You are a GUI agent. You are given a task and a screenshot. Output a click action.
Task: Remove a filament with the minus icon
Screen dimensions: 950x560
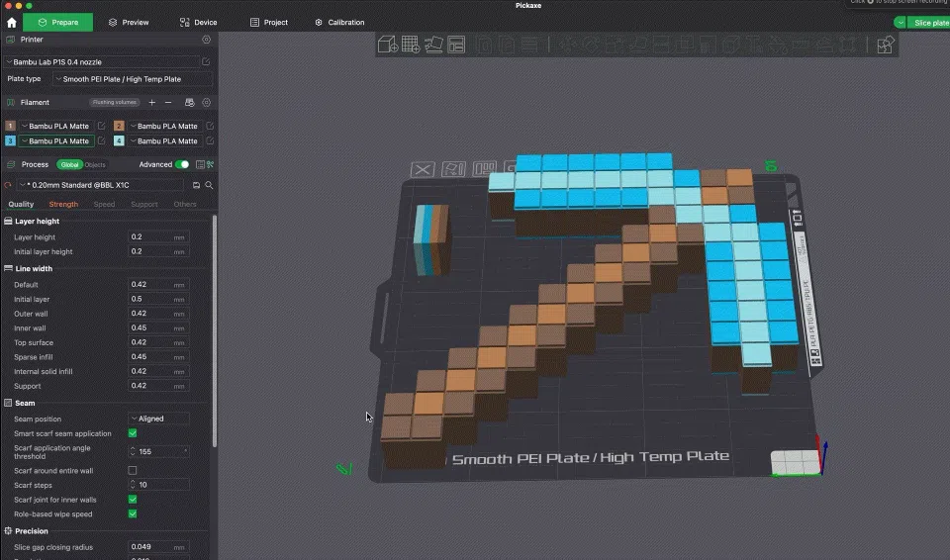click(x=168, y=103)
